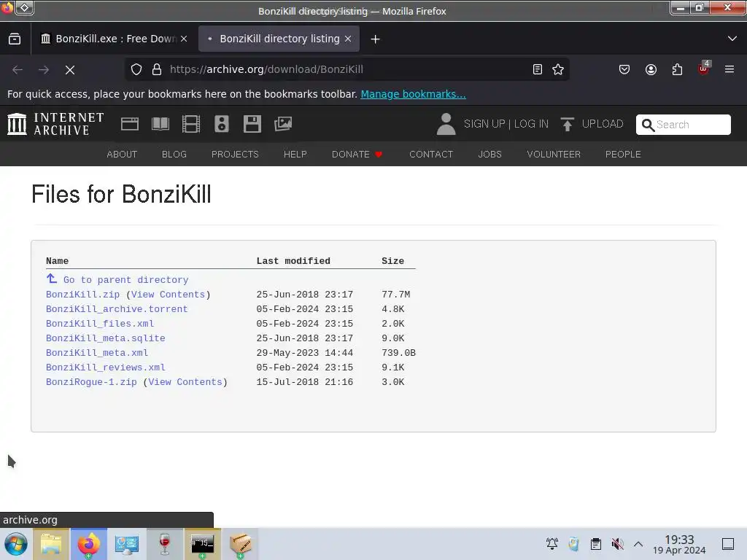The height and width of the screenshot is (560, 747).
Task: Click the Internet Archive logo
Action: (55, 124)
